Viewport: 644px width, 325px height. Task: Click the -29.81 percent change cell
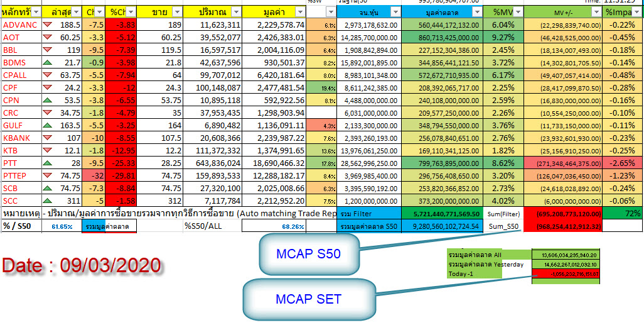point(121,175)
